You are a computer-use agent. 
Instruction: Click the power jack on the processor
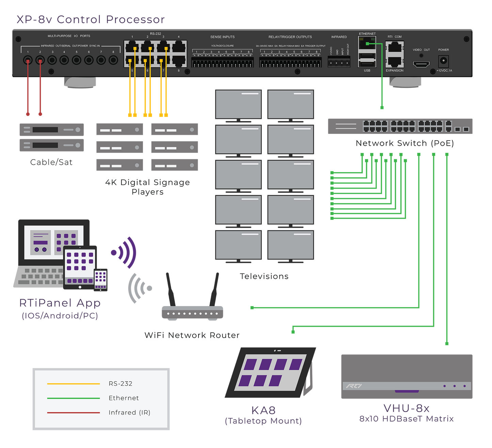[x=443, y=61]
